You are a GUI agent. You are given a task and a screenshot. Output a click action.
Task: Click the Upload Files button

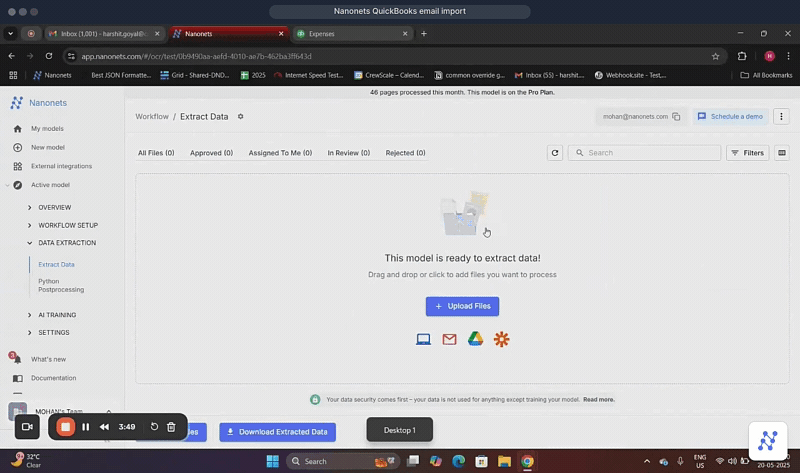[x=462, y=306]
